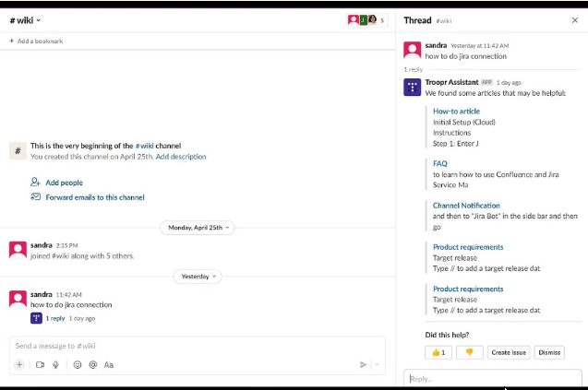Open the emoji picker in composer

(78, 364)
